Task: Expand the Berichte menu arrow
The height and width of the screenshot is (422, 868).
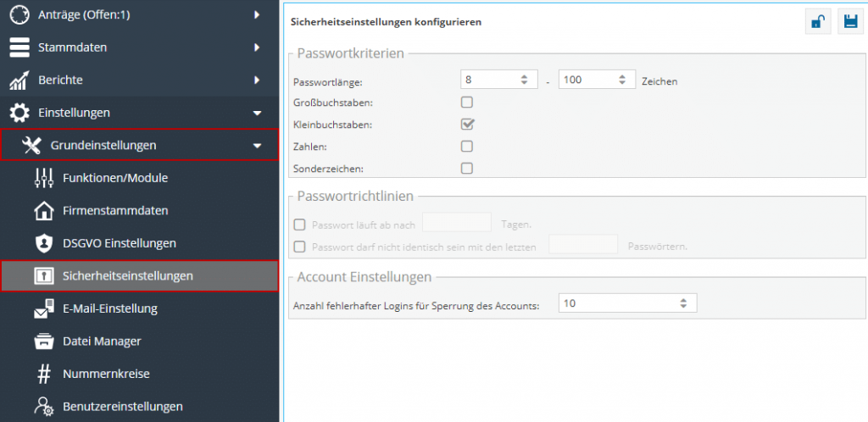Action: tap(257, 81)
